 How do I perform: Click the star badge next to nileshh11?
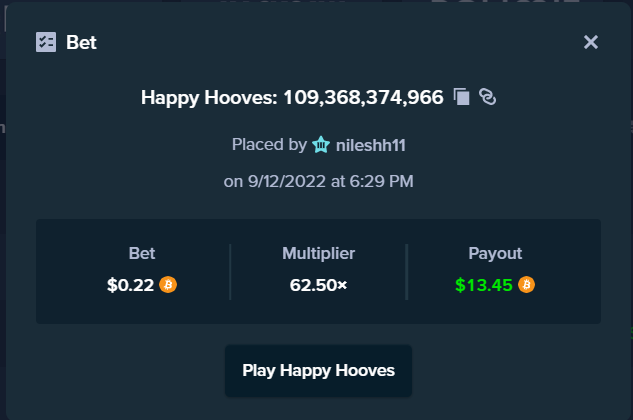321,145
